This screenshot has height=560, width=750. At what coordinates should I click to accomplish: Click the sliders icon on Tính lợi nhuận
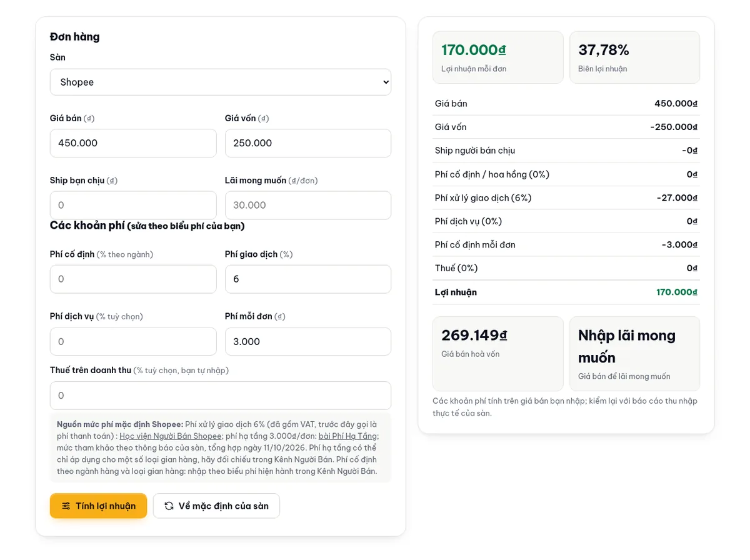click(66, 506)
